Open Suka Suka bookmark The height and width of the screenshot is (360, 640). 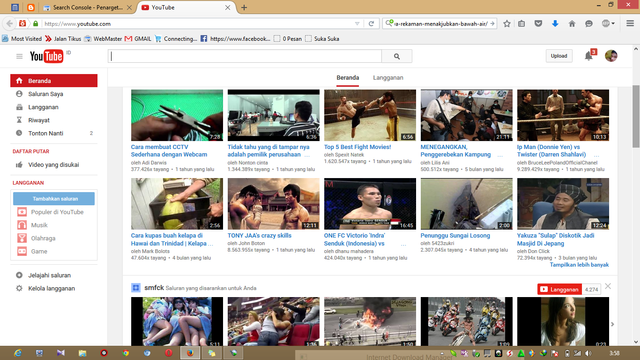coord(322,39)
